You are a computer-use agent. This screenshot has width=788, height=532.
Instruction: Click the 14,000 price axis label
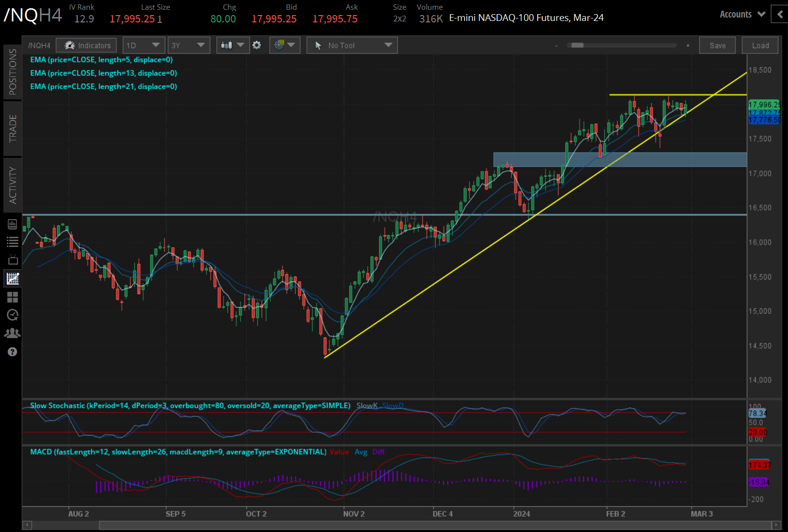click(760, 380)
